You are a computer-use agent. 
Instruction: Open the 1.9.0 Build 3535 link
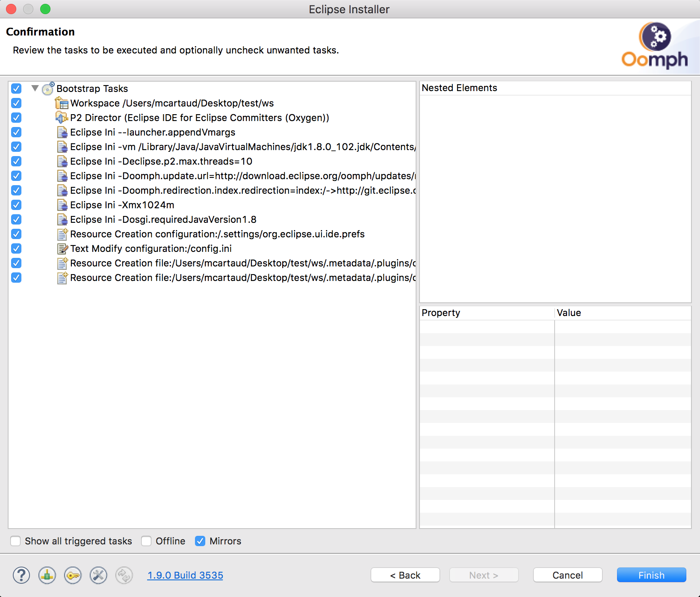coord(185,575)
